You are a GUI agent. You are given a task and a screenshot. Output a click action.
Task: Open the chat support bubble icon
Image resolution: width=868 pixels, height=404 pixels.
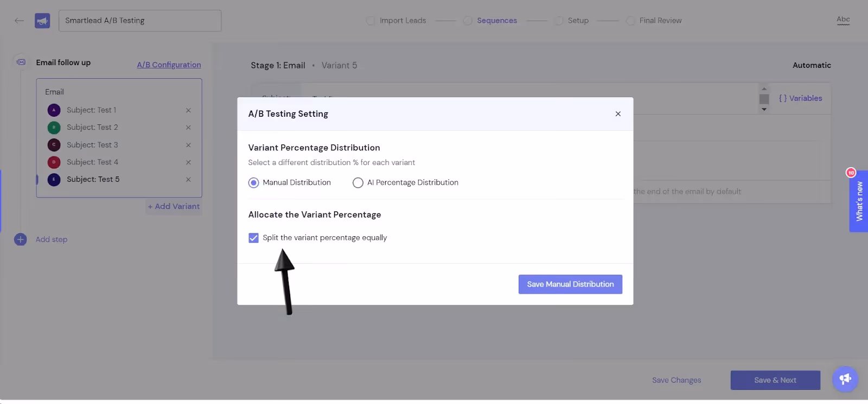[845, 378]
